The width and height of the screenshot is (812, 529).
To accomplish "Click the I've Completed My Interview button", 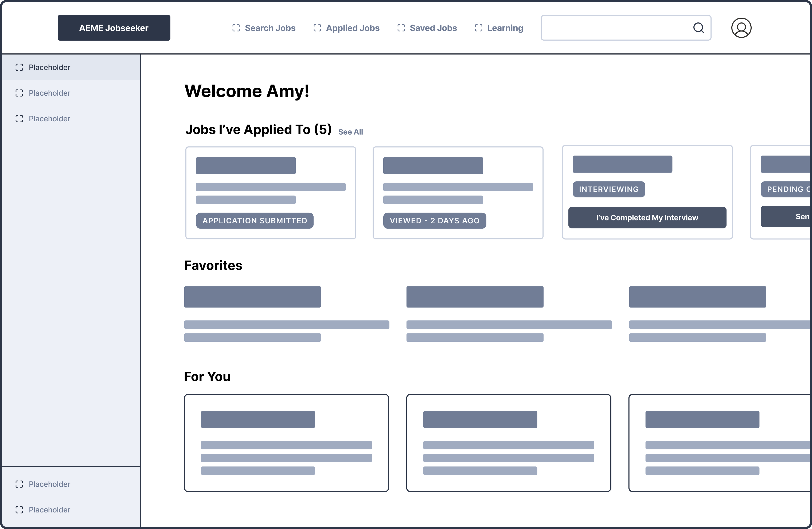I will [x=647, y=217].
